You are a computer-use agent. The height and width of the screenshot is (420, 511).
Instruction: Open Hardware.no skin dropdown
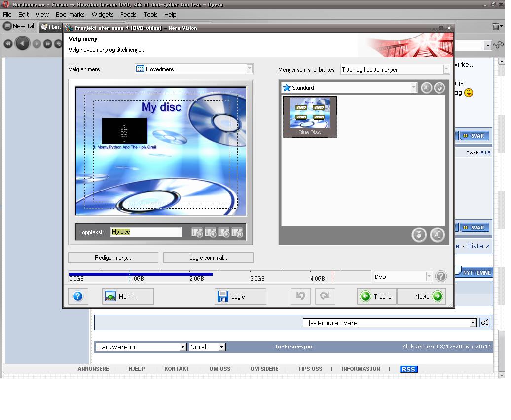pyautogui.click(x=141, y=347)
